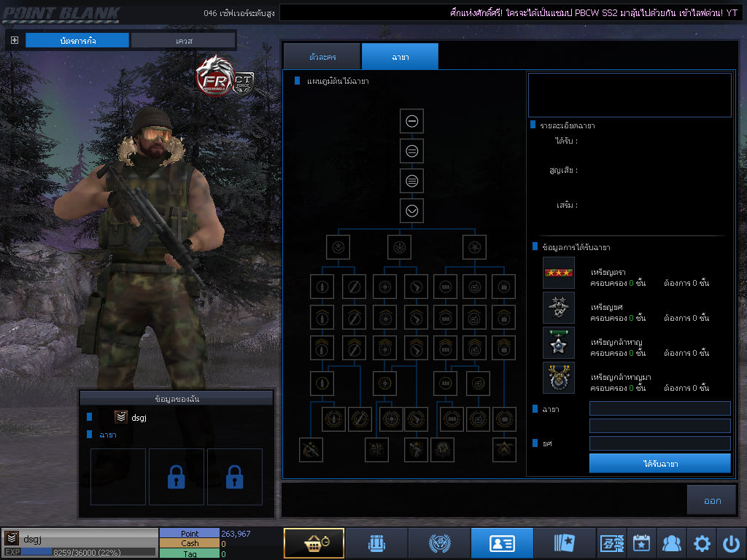Click the single-chevron knife title node
Screen dimensions: 747x560
click(354, 318)
